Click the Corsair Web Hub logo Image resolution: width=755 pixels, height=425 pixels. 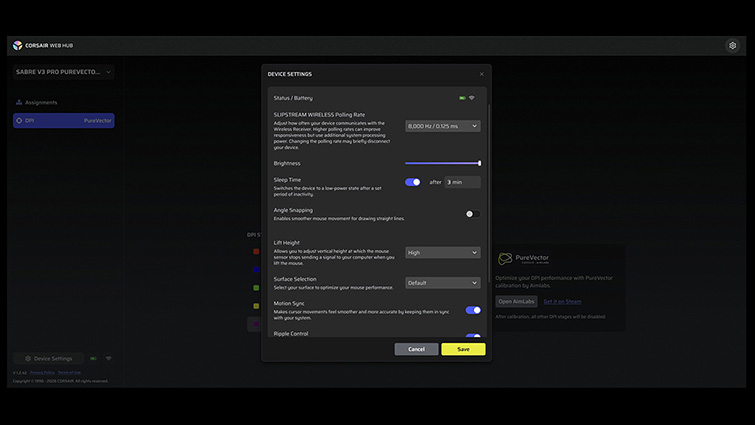[18, 45]
